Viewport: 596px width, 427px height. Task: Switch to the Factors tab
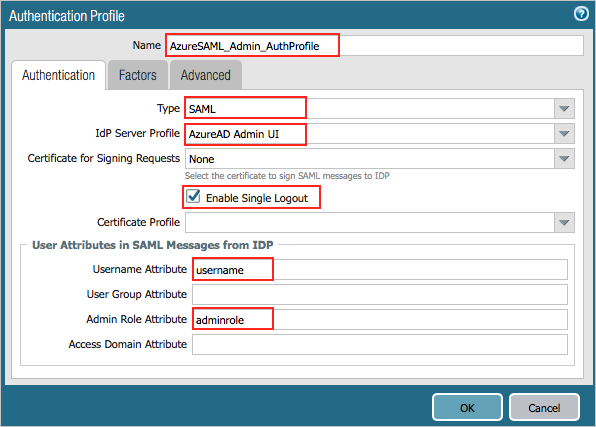[x=138, y=75]
